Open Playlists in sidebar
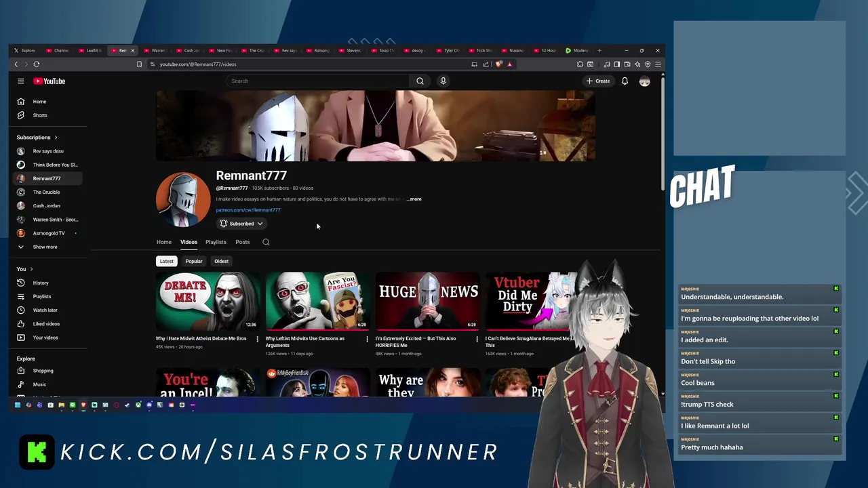 point(47,296)
